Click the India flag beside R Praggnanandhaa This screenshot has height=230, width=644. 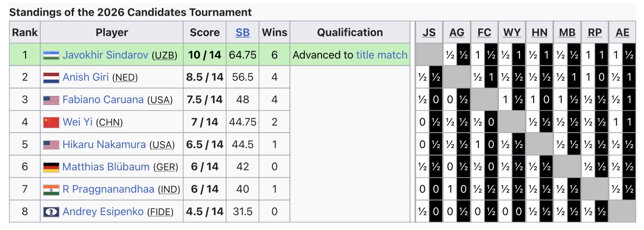(51, 190)
